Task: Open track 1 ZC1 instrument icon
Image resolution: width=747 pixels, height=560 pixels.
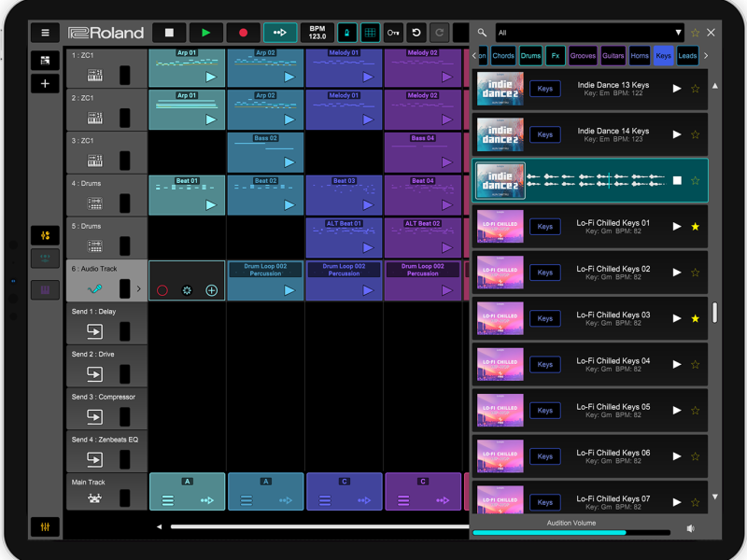Action: pyautogui.click(x=95, y=76)
